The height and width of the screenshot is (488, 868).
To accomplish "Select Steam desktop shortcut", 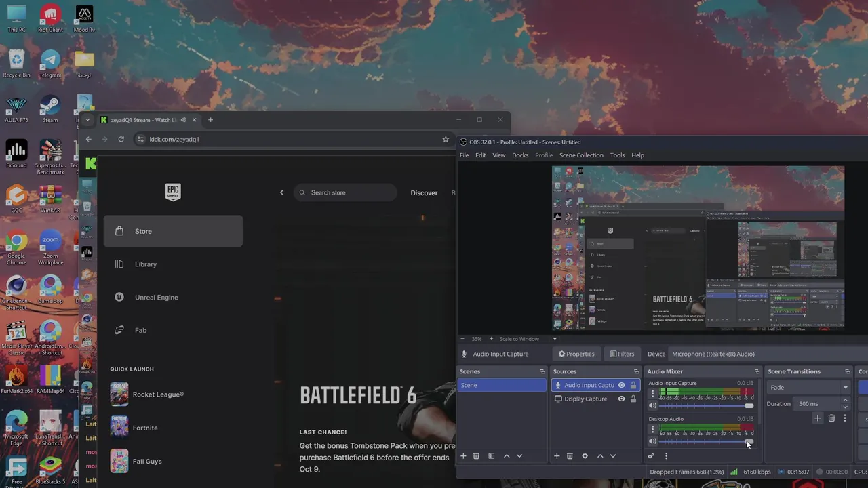I will (50, 109).
